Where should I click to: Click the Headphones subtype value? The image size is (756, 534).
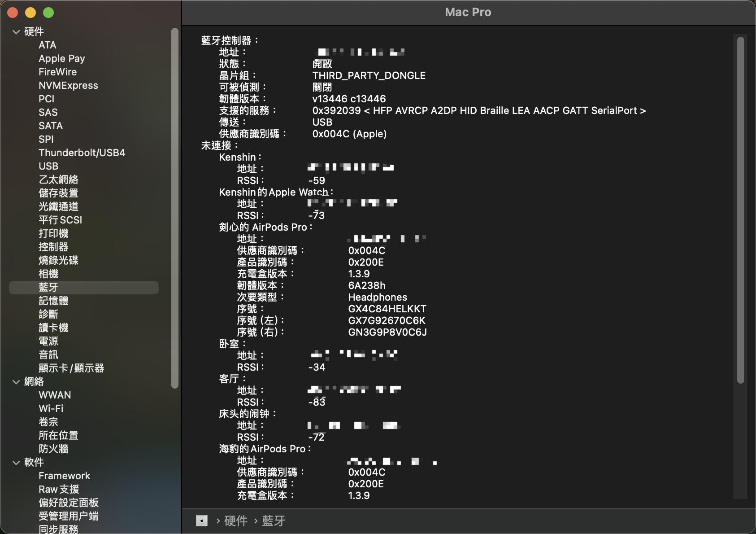(x=378, y=298)
